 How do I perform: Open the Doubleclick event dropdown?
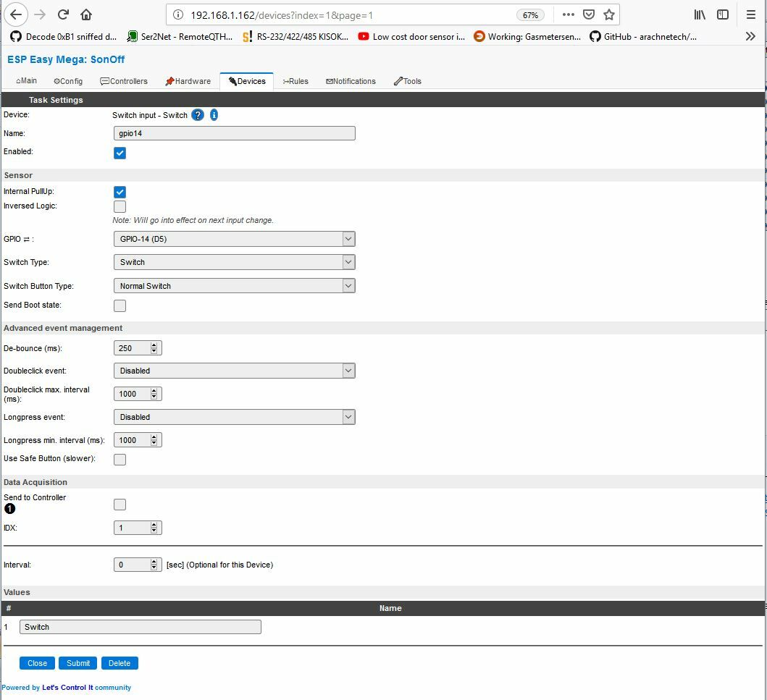click(x=235, y=371)
